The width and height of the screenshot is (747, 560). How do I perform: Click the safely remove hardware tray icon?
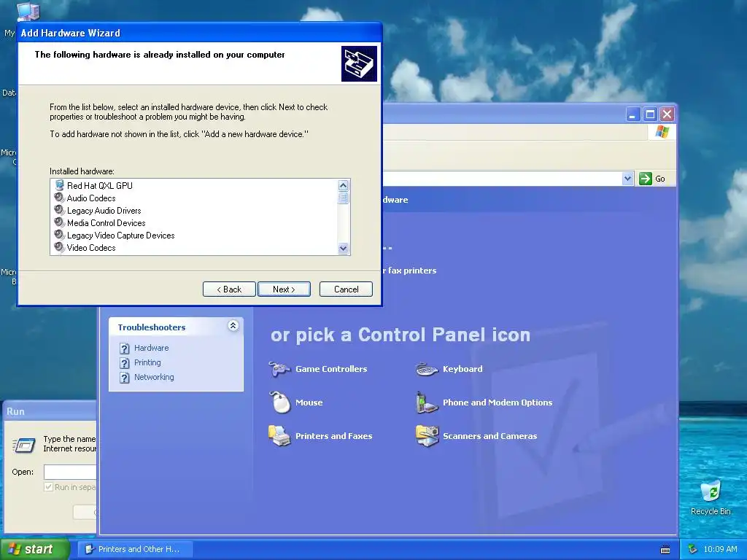(x=692, y=549)
